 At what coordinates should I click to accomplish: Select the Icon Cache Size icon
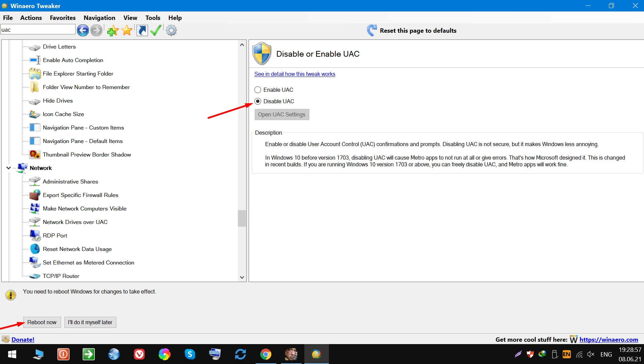(35, 114)
